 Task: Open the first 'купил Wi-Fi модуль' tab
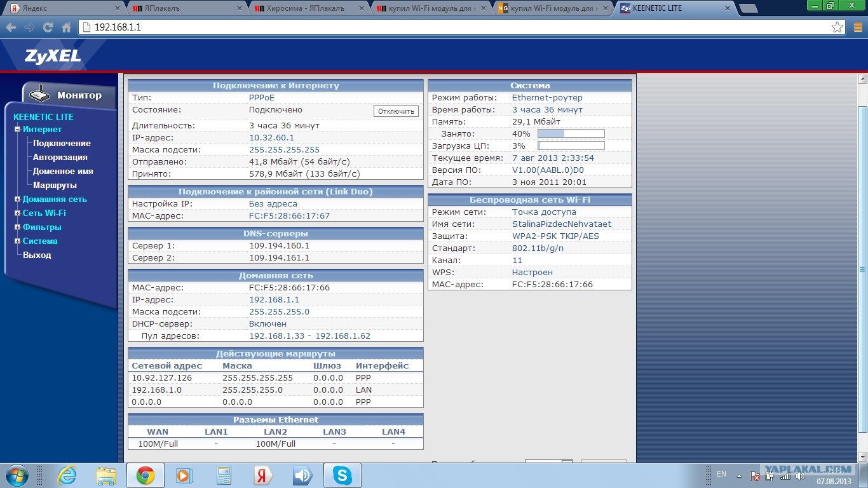pos(430,8)
